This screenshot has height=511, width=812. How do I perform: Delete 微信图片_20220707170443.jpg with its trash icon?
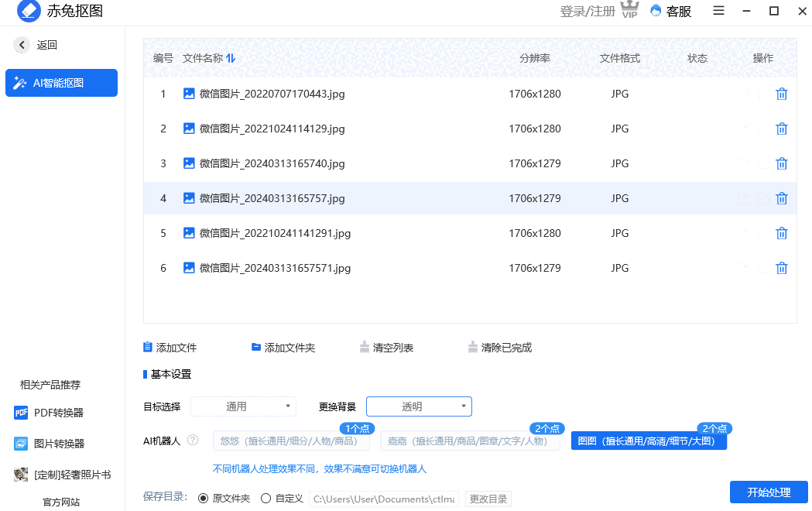[782, 94]
